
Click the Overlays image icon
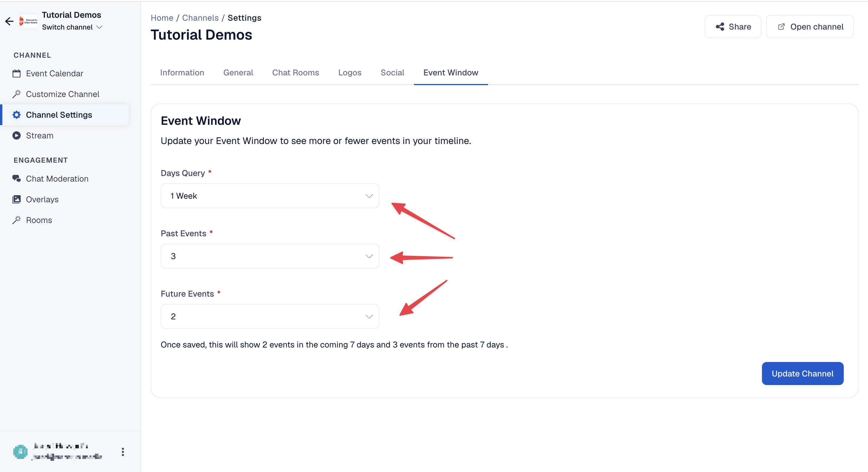pyautogui.click(x=17, y=199)
